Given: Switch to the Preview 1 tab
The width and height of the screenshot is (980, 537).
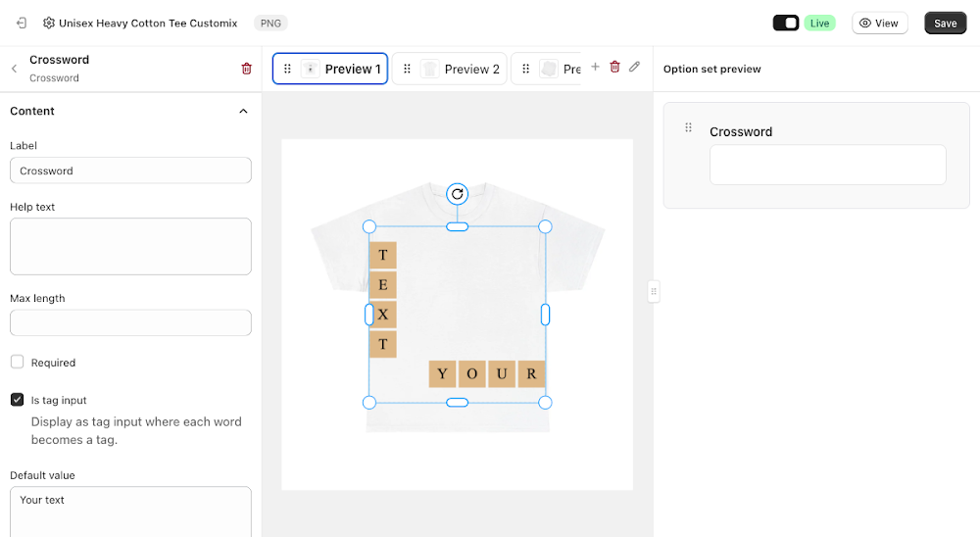Looking at the screenshot, I should point(330,69).
